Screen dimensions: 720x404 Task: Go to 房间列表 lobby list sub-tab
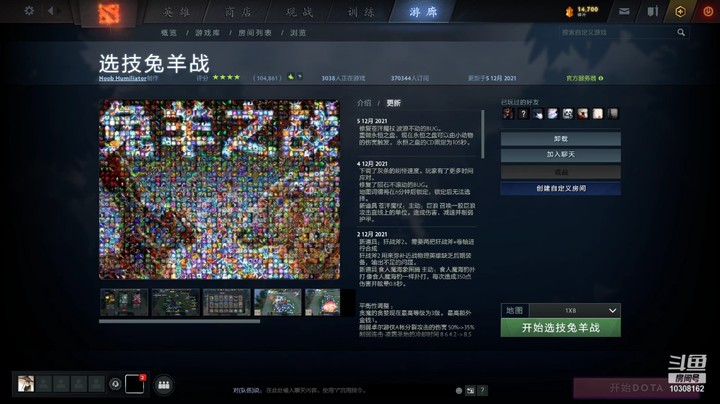click(x=255, y=33)
